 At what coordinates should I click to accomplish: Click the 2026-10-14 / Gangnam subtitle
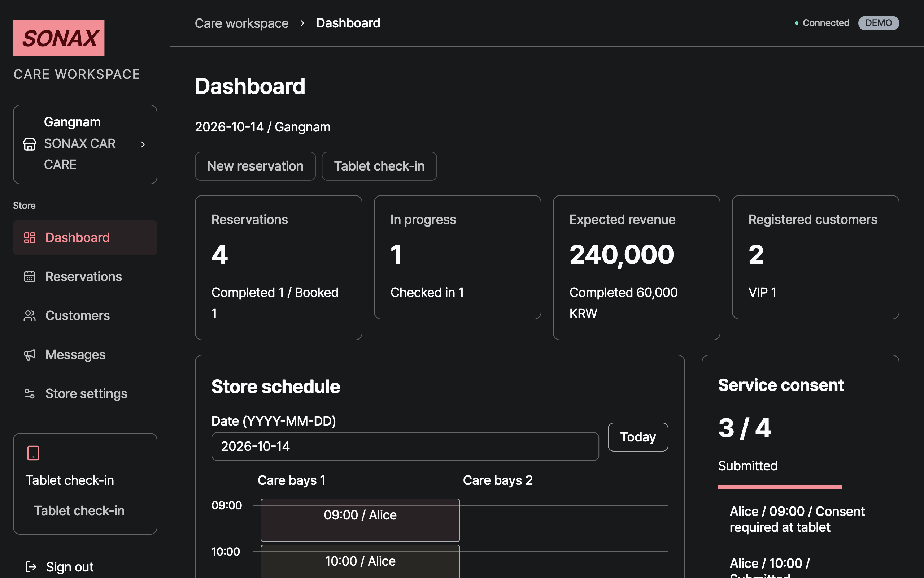[x=263, y=127]
